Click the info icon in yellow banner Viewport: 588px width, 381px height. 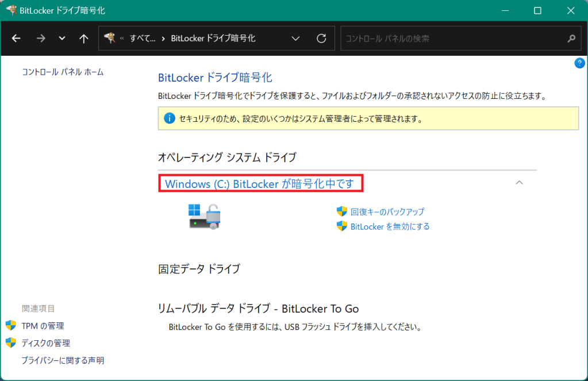[169, 118]
